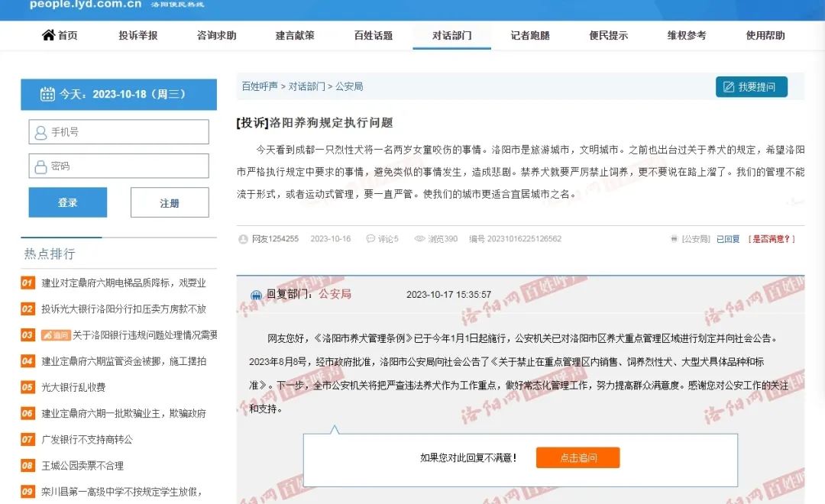825x504 pixels.
Task: Click the 01 rank badge
Action: point(27,283)
